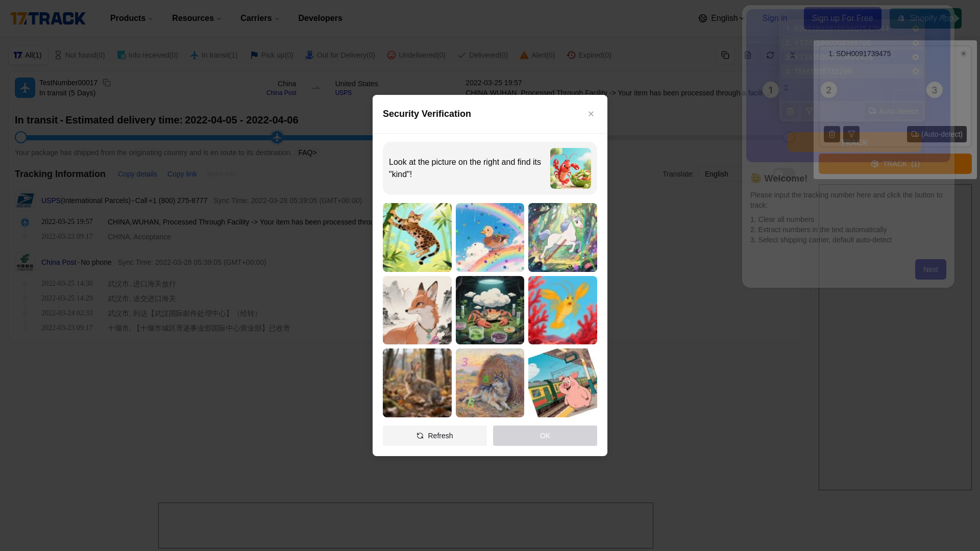This screenshot has width=980, height=551.
Task: Click the dark filter funnel icon
Action: (x=851, y=134)
